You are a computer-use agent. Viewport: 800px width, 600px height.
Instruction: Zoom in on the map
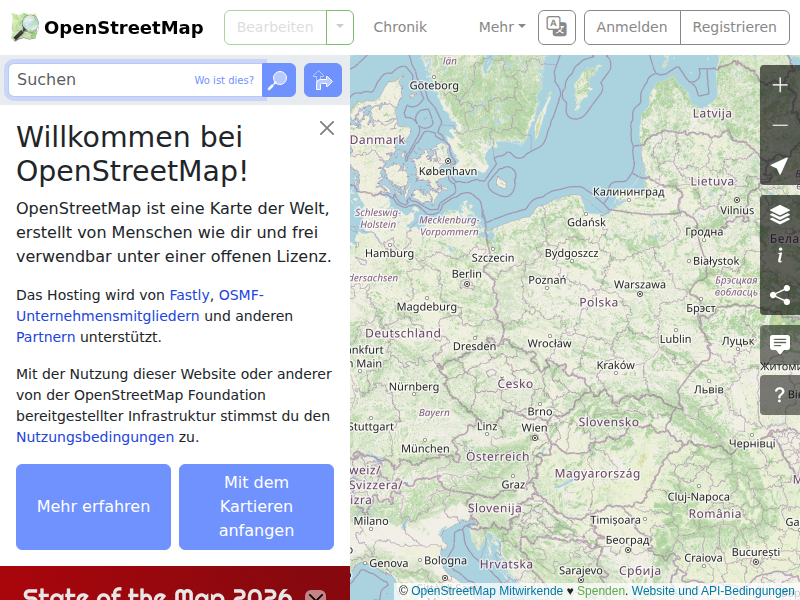click(x=780, y=85)
